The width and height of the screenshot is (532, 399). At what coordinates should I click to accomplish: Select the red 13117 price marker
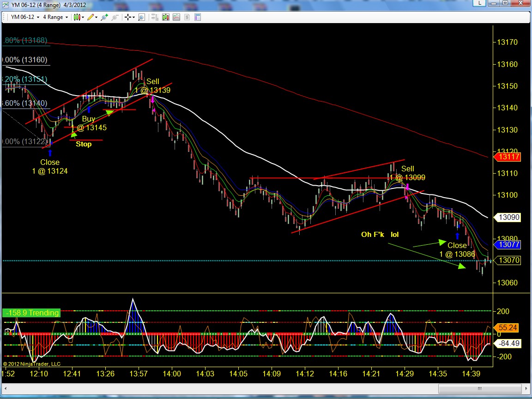pyautogui.click(x=507, y=157)
